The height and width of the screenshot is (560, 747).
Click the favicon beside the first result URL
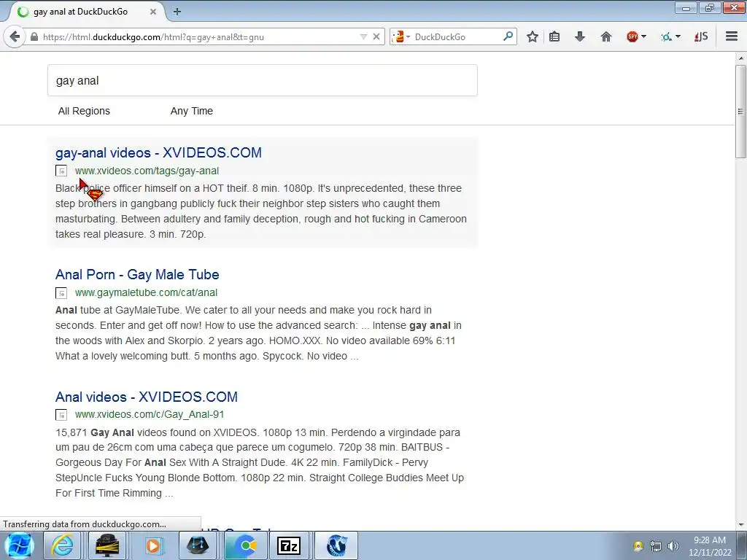pyautogui.click(x=61, y=171)
